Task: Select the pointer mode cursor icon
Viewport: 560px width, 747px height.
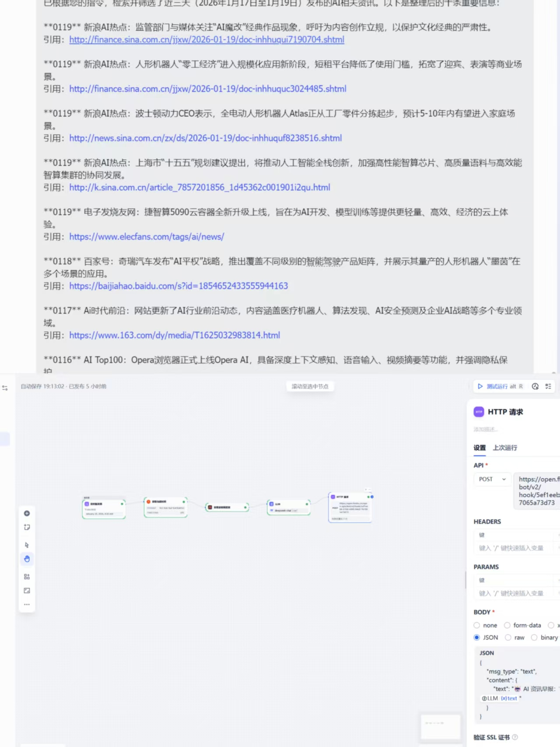Action: [27, 545]
